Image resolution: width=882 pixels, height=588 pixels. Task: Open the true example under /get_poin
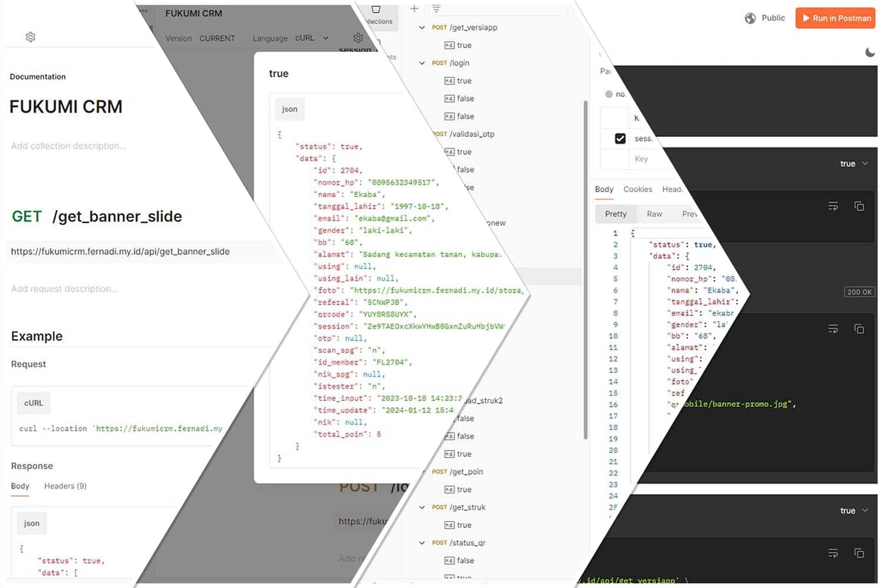[458, 489]
